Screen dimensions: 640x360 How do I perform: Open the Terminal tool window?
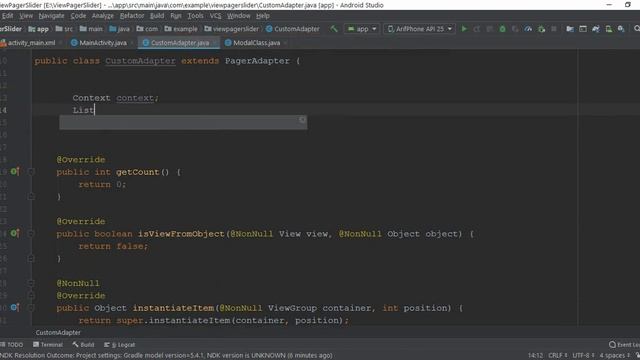[48, 344]
